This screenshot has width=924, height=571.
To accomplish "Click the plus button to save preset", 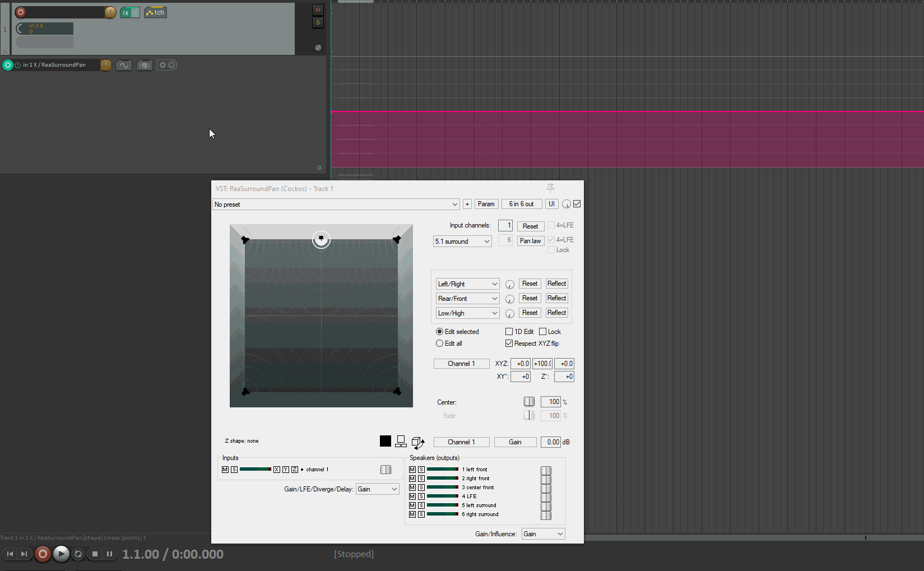I will point(467,204).
